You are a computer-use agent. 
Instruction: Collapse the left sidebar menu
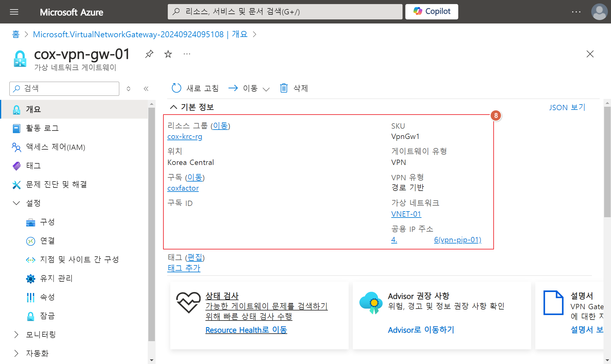point(146,89)
